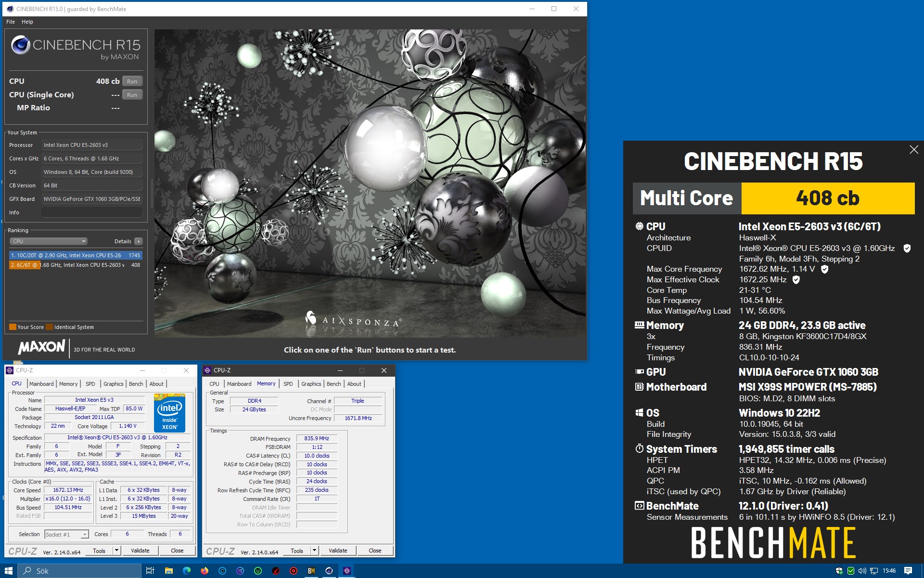The width and height of the screenshot is (924, 578).
Task: Open the blue C icon app in taskbar
Action: [x=222, y=571]
